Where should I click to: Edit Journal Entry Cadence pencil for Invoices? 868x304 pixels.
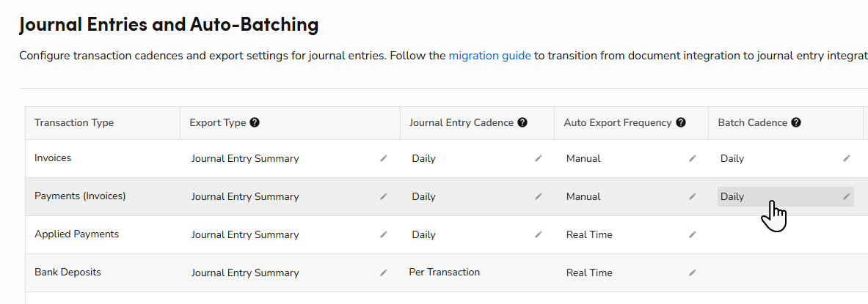coord(538,158)
